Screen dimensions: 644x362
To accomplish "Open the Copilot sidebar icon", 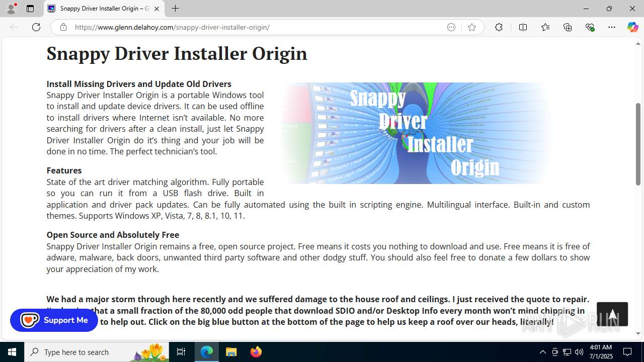I will 632,27.
